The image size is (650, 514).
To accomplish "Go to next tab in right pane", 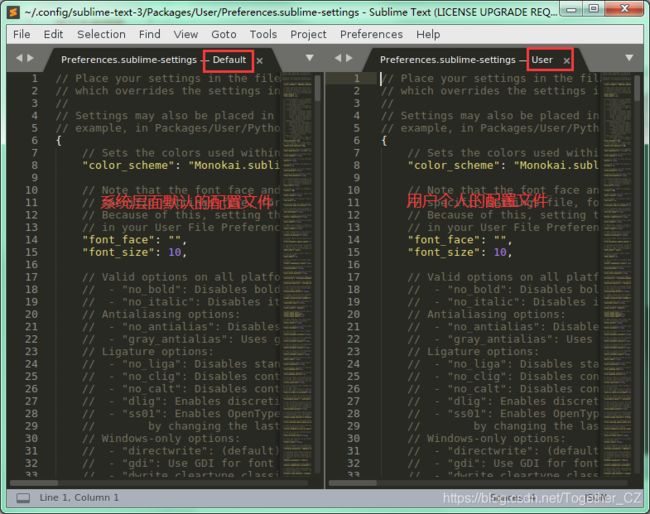I will (349, 58).
